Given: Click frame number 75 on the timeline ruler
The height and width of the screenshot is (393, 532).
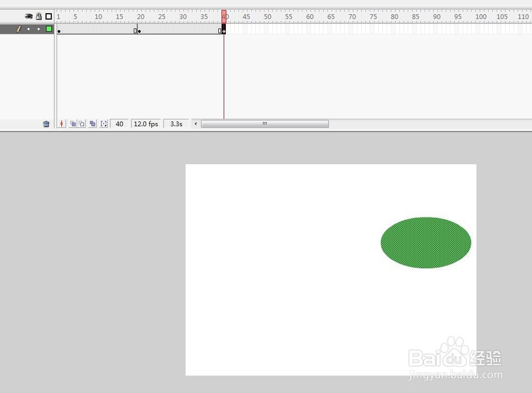Looking at the screenshot, I should (373, 16).
